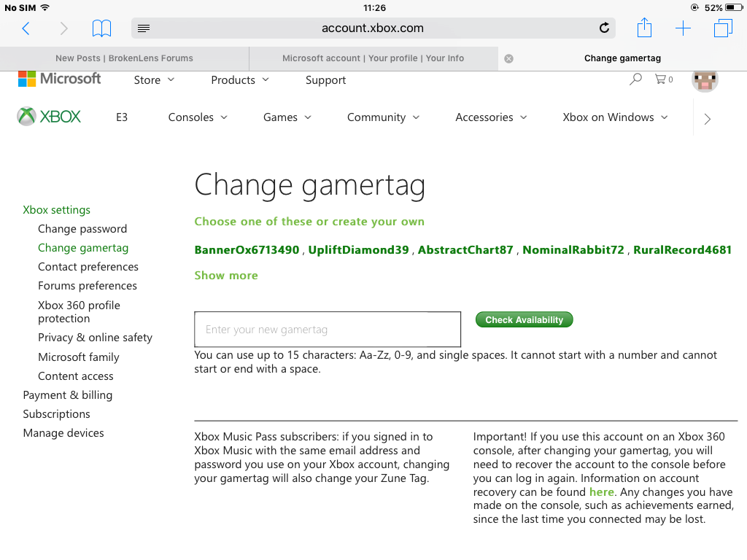
Task: Tap the battery indicator in status bar
Action: [x=734, y=7]
